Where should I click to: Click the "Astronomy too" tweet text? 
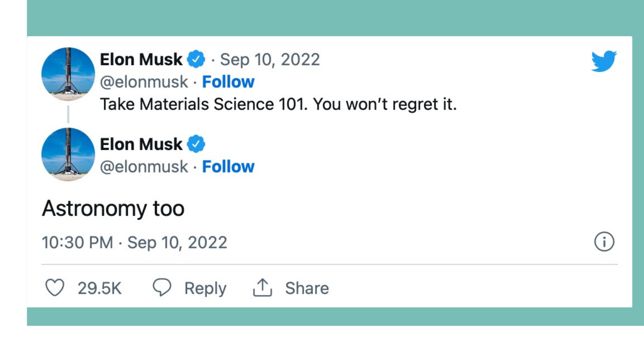(113, 208)
